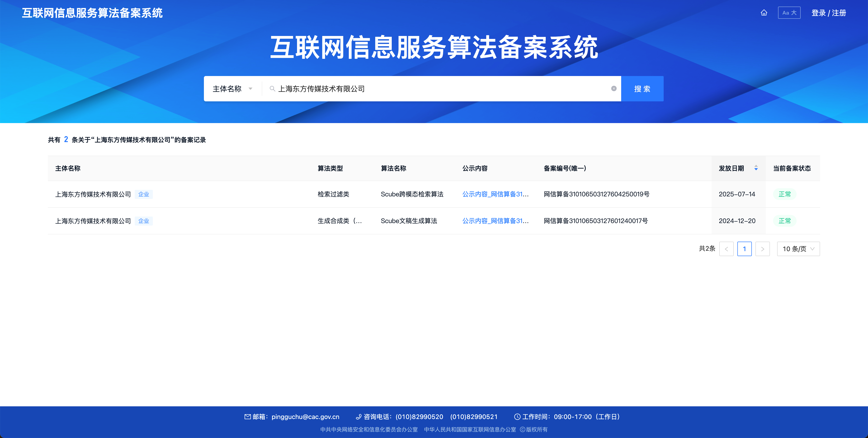The width and height of the screenshot is (868, 438).
Task: Toggle the 发放日期 column sort order
Action: coord(756,168)
